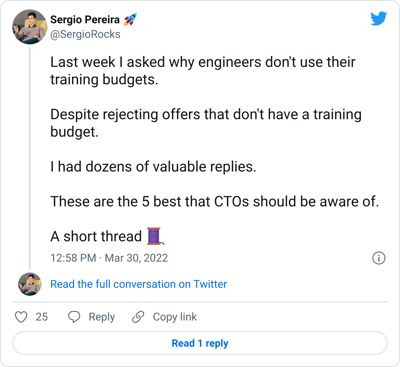Screen dimensions: 400x367
Task: Click the thread spool emoji
Action: (x=155, y=236)
